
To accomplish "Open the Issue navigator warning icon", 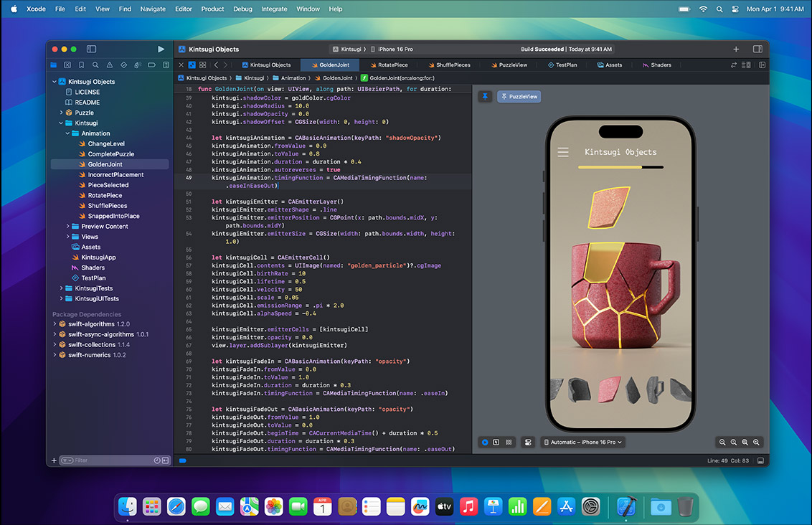I will 110,65.
